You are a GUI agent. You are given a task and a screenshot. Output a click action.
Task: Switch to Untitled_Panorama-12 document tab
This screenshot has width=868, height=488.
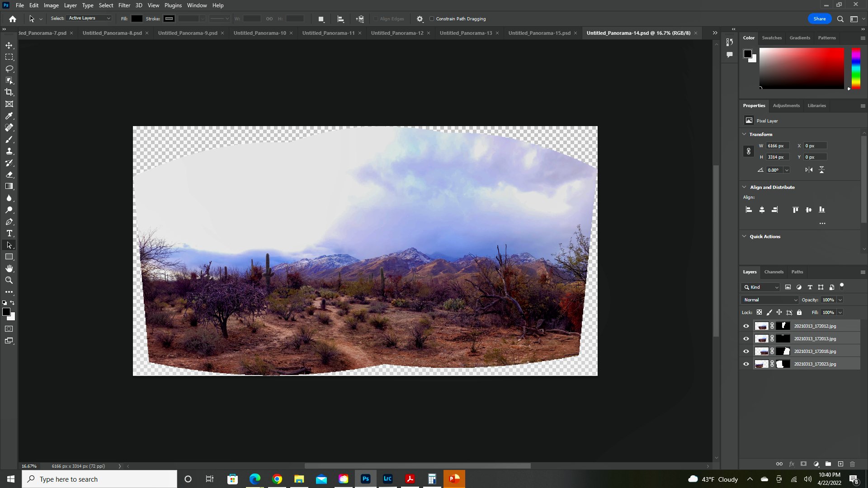[397, 33]
